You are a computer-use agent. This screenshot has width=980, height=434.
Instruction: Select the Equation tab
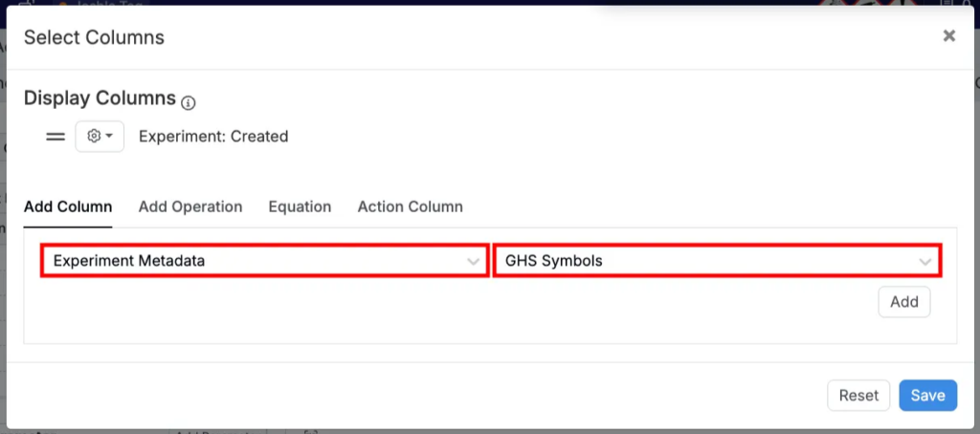[x=300, y=206]
